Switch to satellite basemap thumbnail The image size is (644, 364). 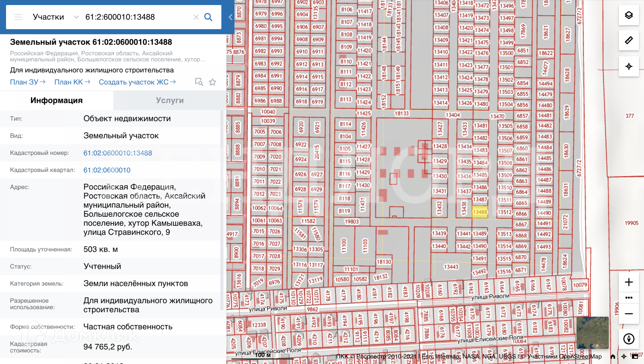coord(592,332)
